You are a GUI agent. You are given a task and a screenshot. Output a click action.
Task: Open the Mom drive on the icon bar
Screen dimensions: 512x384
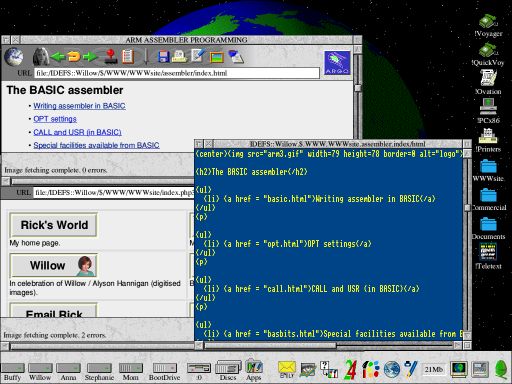click(x=131, y=371)
